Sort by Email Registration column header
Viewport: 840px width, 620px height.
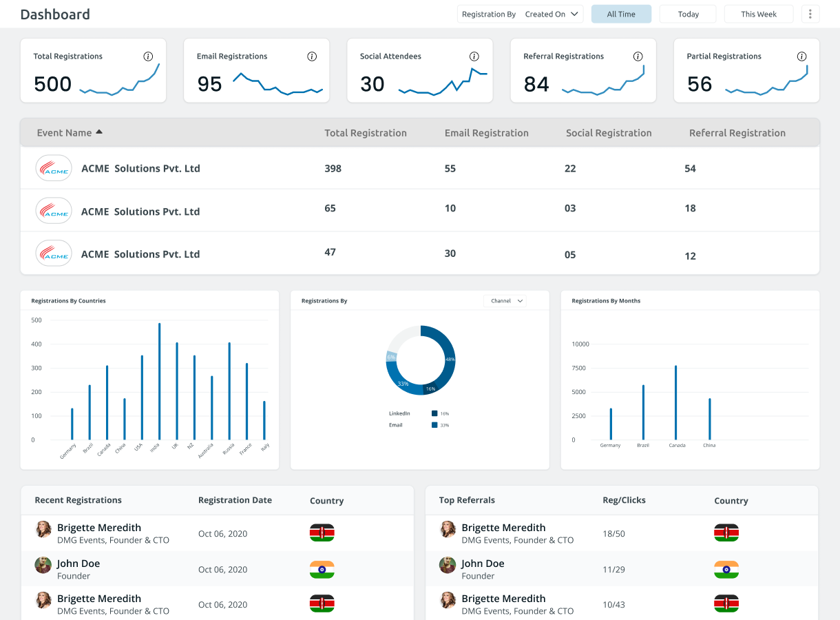point(487,133)
